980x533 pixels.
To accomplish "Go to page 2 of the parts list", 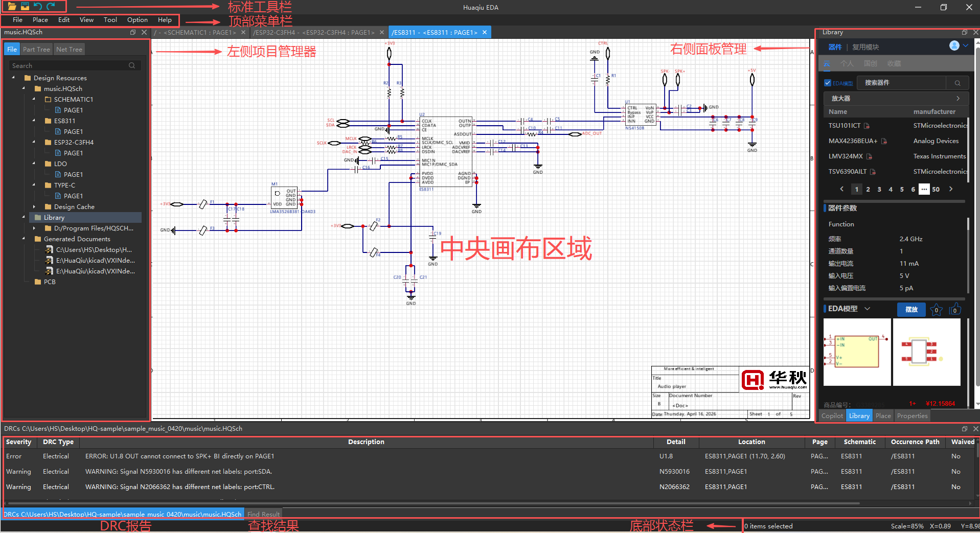I will pyautogui.click(x=868, y=189).
